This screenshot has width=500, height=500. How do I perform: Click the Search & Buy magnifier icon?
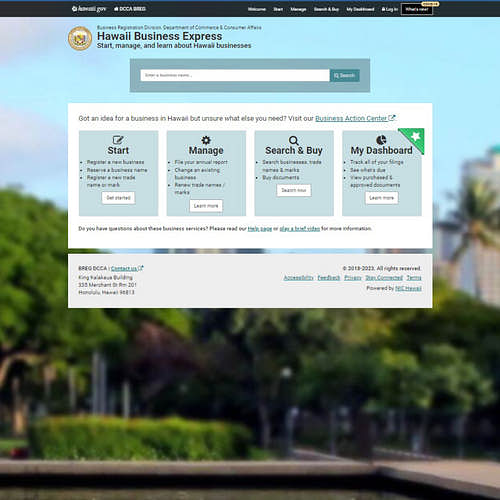pos(294,140)
